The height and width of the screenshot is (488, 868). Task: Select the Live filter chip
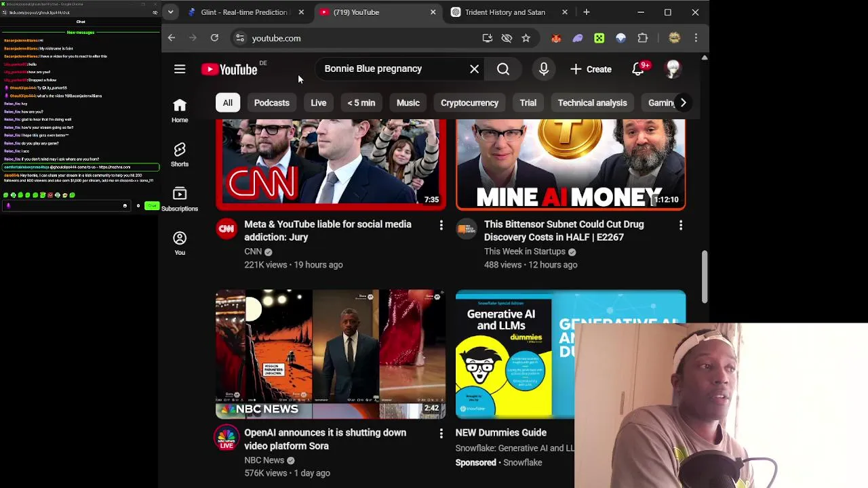point(319,103)
